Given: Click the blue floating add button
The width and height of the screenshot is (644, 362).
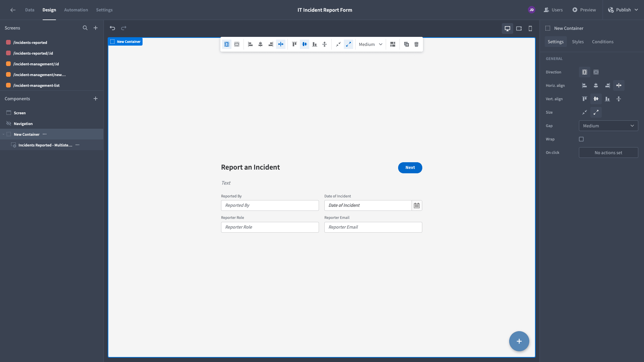Looking at the screenshot, I should 519,341.
